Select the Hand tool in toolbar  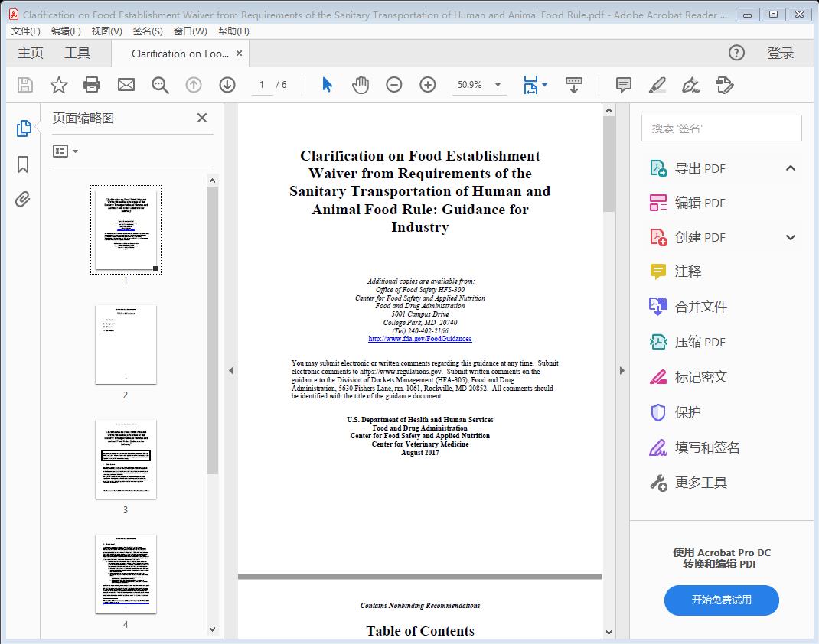pos(359,85)
